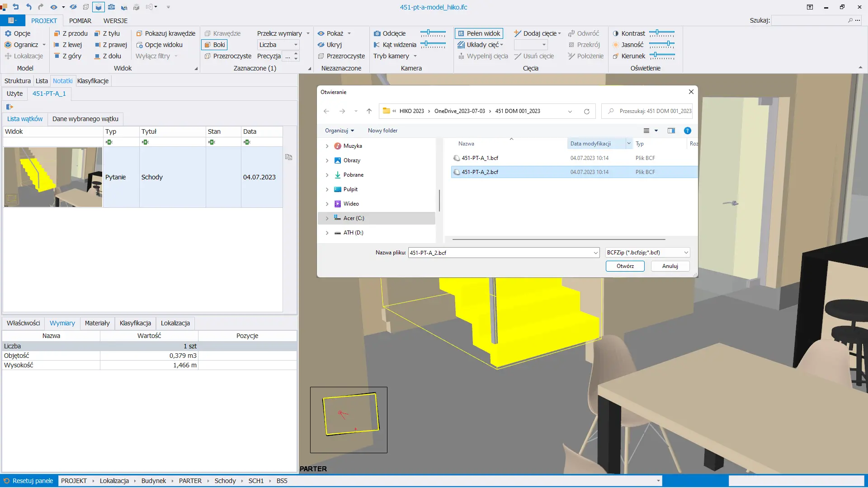The height and width of the screenshot is (488, 868).
Task: Click the Usuń cięcie tool
Action: click(x=534, y=56)
